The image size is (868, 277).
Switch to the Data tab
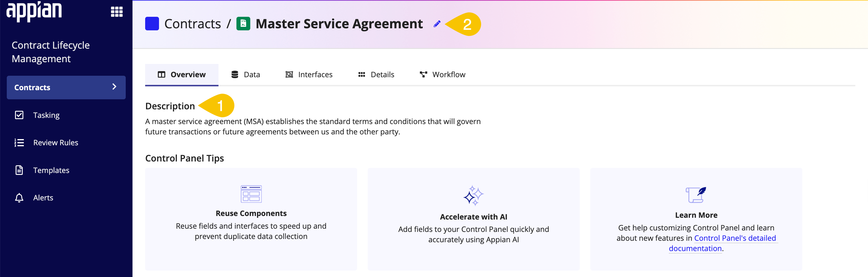[246, 75]
